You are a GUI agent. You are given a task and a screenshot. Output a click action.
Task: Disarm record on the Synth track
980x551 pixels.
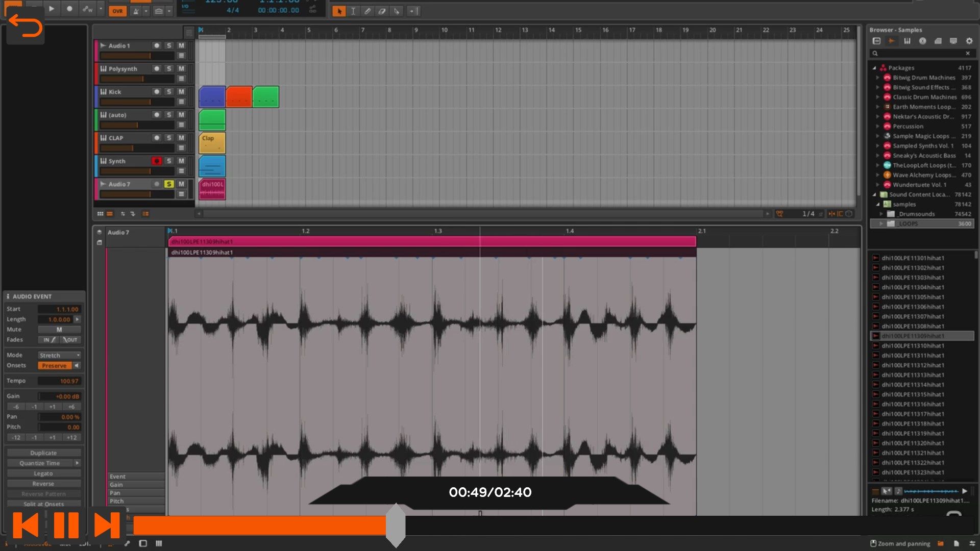(157, 161)
